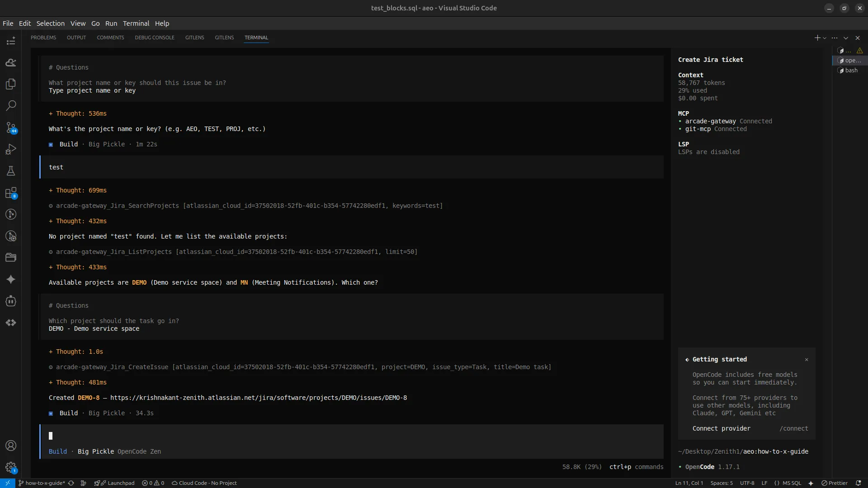Click Connect provider in Getting started
The height and width of the screenshot is (488, 868).
[722, 428]
